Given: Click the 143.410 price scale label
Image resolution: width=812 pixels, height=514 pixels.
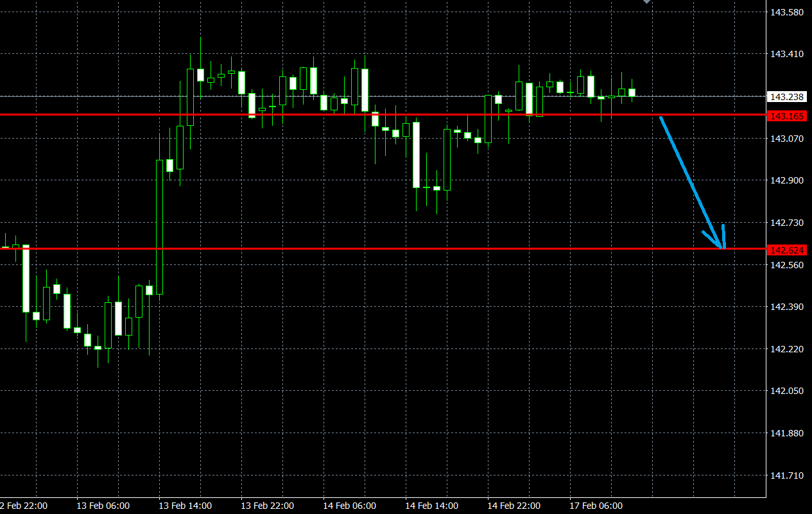Looking at the screenshot, I should [787, 54].
